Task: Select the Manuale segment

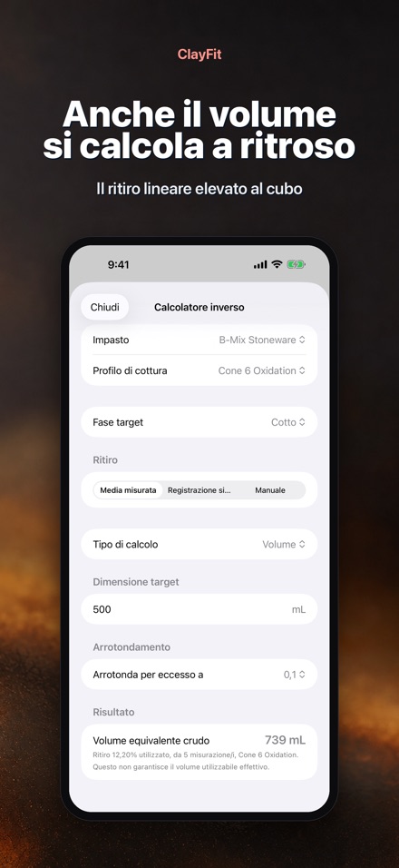Action: [270, 490]
